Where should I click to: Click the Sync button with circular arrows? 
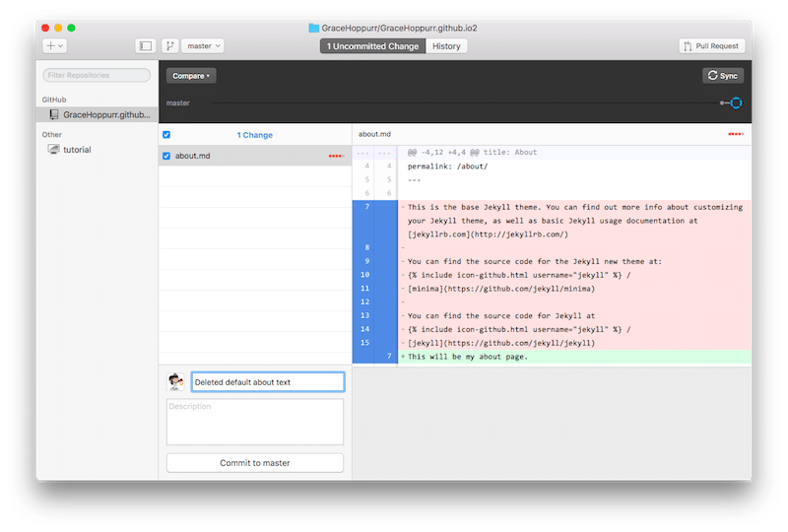(x=722, y=75)
